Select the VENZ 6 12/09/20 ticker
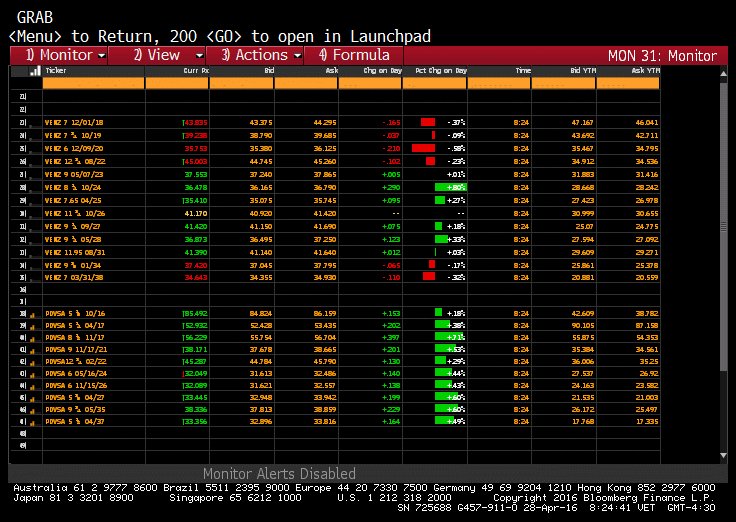The height and width of the screenshot is (522, 736). point(74,148)
